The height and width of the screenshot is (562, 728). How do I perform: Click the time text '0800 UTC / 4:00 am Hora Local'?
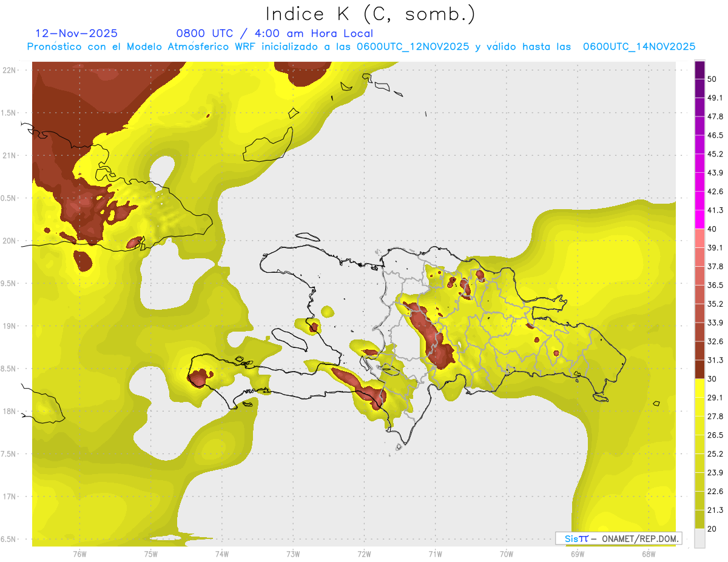(275, 33)
